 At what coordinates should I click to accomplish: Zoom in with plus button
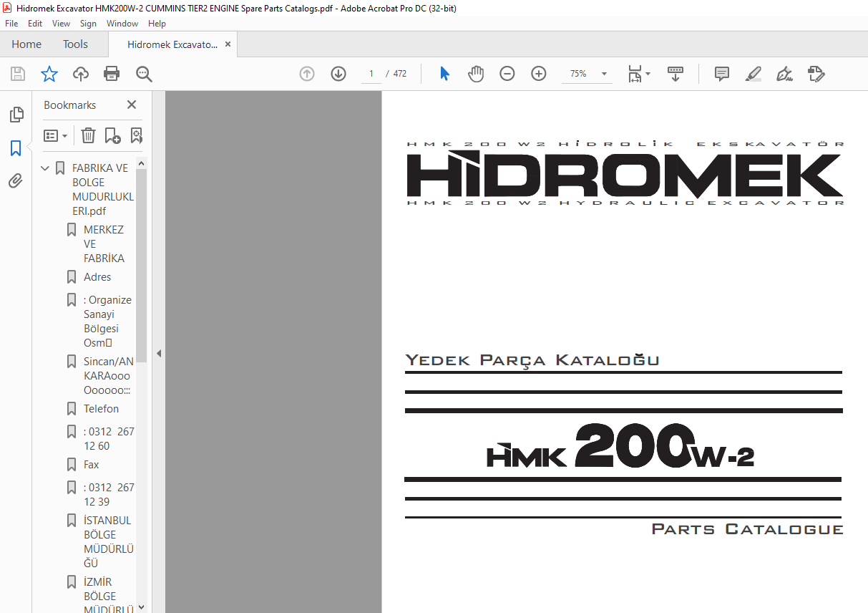pos(539,74)
